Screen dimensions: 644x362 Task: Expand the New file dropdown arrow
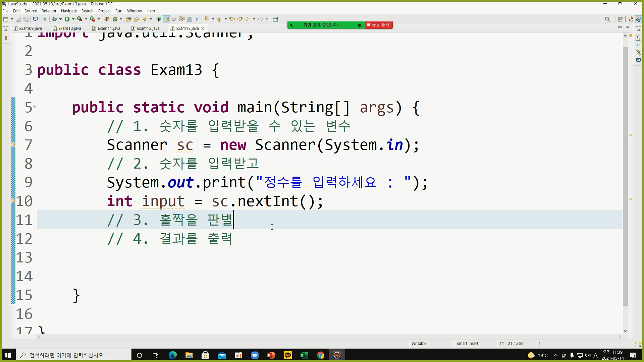12,19
